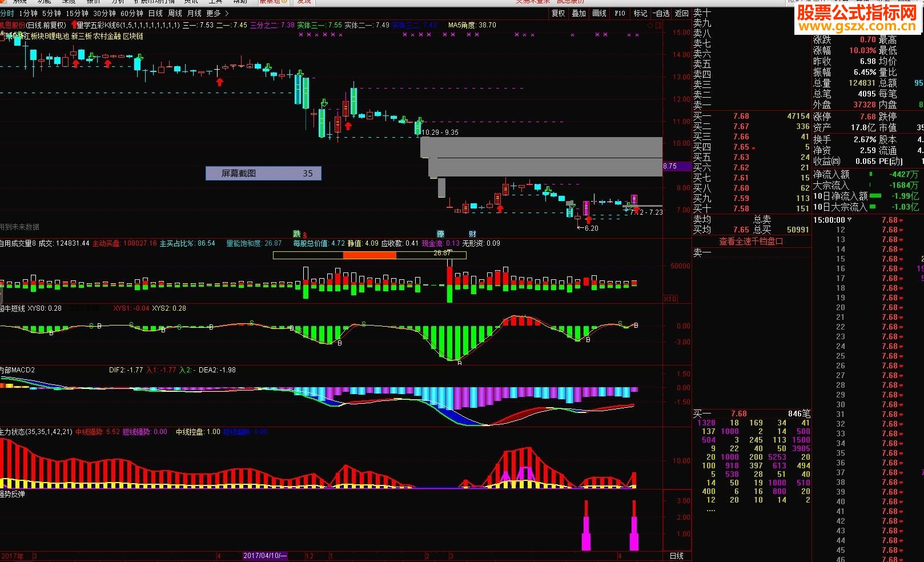Click the 标记 mark button

point(640,13)
